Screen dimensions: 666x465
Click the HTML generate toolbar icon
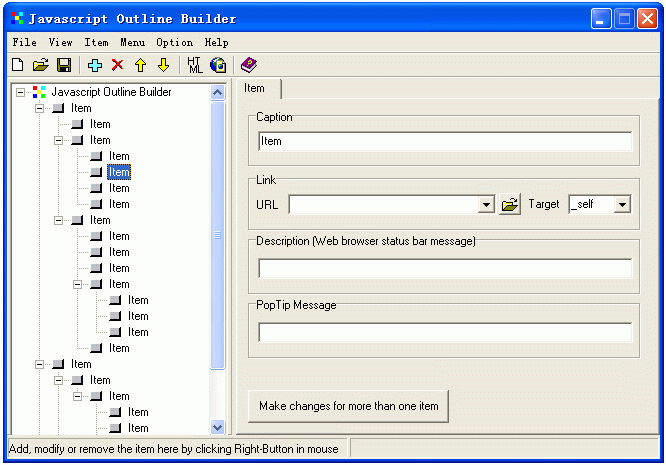coord(195,65)
